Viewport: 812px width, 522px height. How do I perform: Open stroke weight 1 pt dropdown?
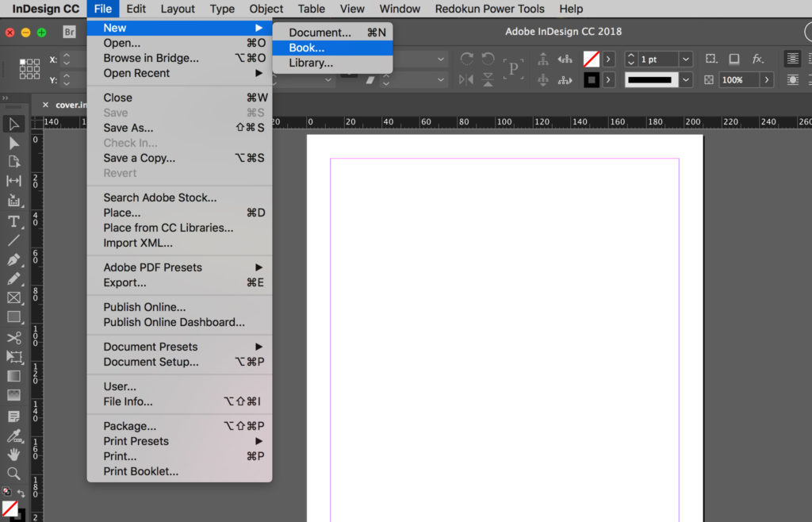click(x=686, y=59)
